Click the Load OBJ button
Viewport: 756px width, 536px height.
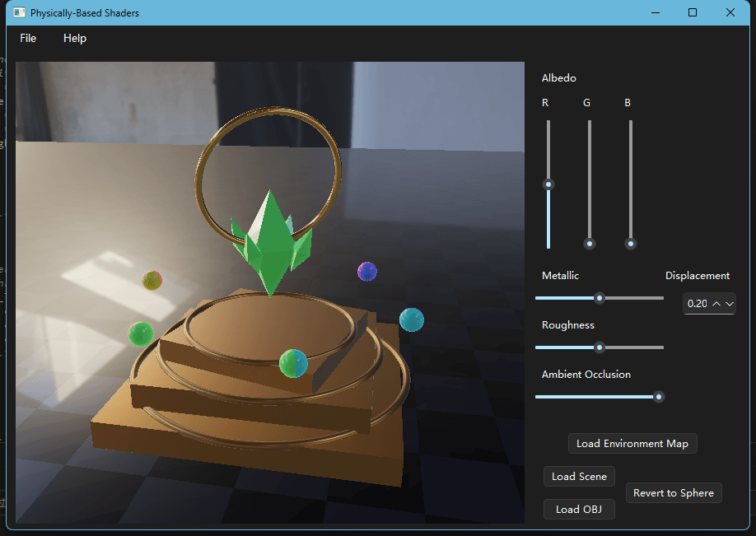[x=579, y=509]
